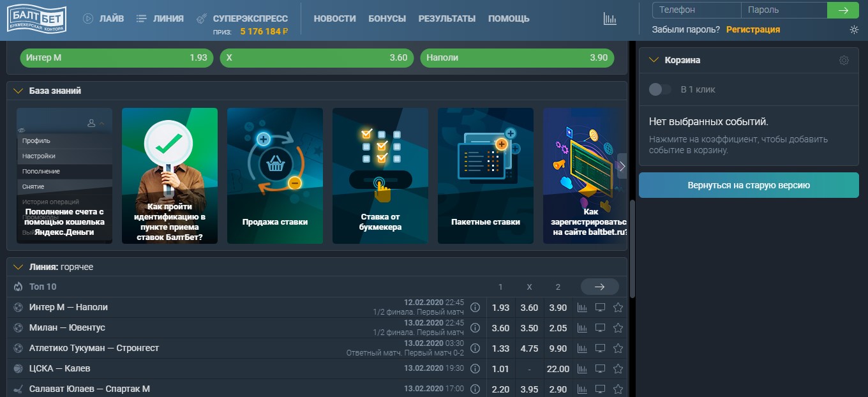Go to ПОМОЩЬ page
Viewport: 868px width, 397px height.
509,19
